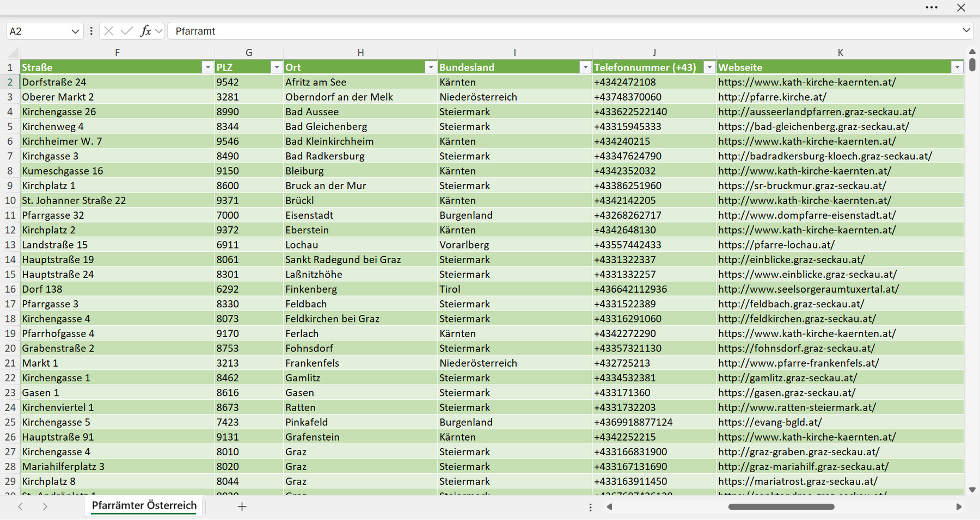
Task: Open the PLZ column filter dropdown
Action: (277, 67)
